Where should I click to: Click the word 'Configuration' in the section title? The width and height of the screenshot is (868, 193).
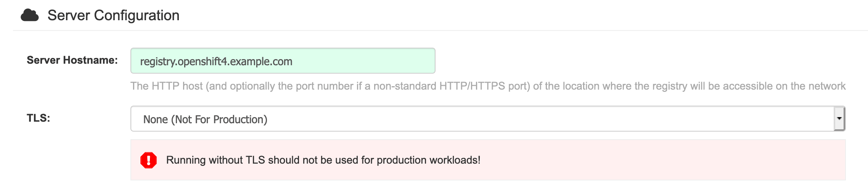coord(137,15)
